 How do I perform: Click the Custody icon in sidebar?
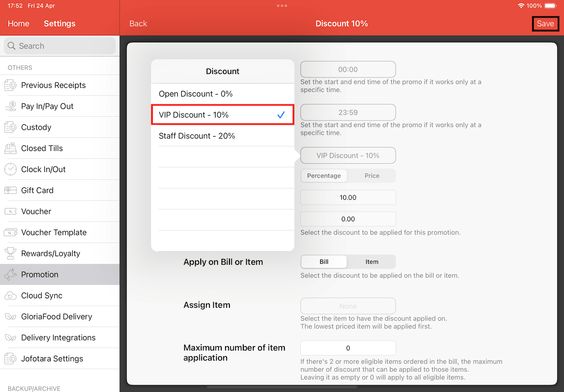[11, 127]
